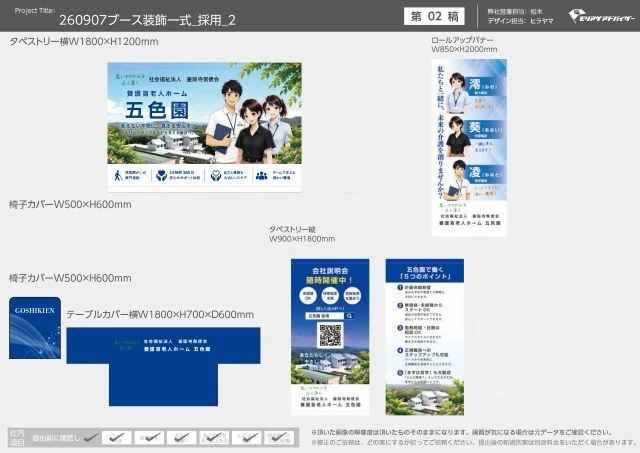This screenshot has height=453, width=640.
Task: Select the GOSHIKIEN chair cover thumbnail
Action: (x=35, y=328)
